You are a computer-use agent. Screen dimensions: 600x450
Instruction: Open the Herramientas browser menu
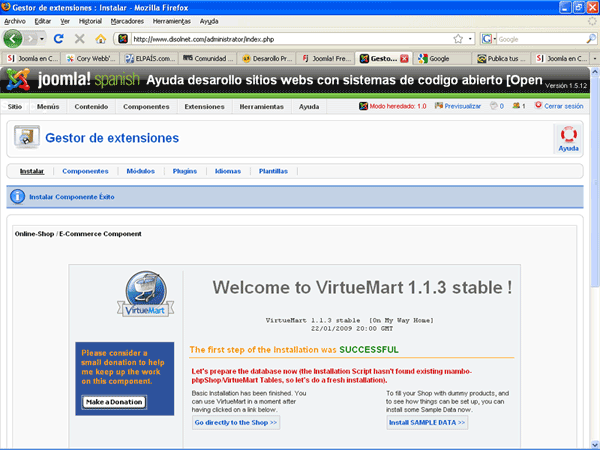(x=171, y=21)
